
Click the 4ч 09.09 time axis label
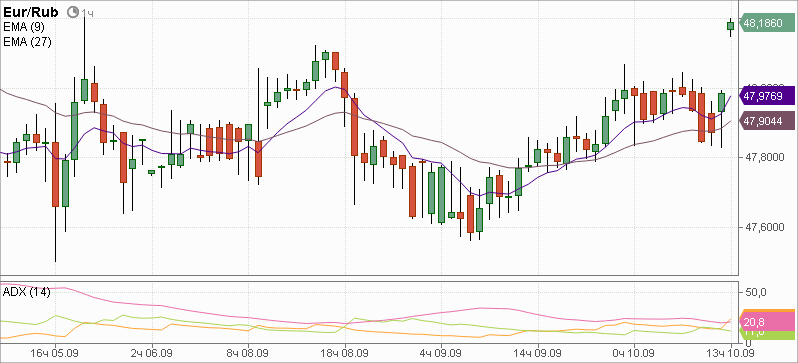(442, 353)
